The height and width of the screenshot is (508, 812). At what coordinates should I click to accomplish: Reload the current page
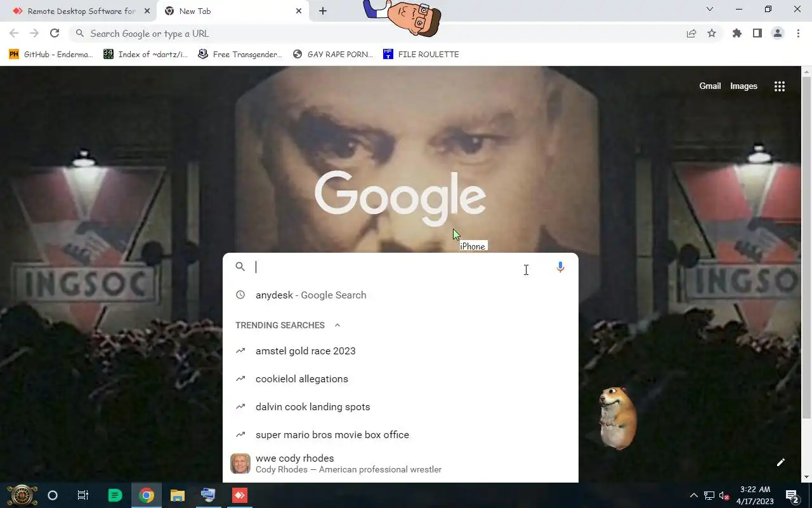click(55, 34)
